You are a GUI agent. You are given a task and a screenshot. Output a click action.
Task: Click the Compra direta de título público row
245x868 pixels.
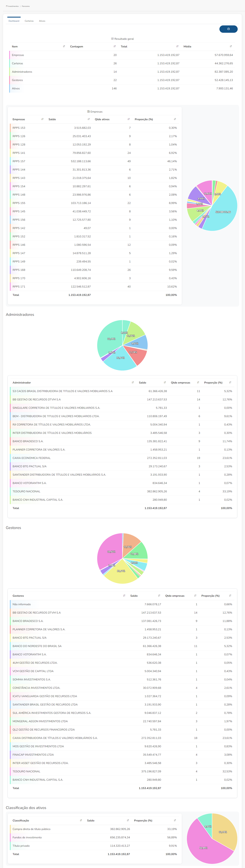(94, 829)
